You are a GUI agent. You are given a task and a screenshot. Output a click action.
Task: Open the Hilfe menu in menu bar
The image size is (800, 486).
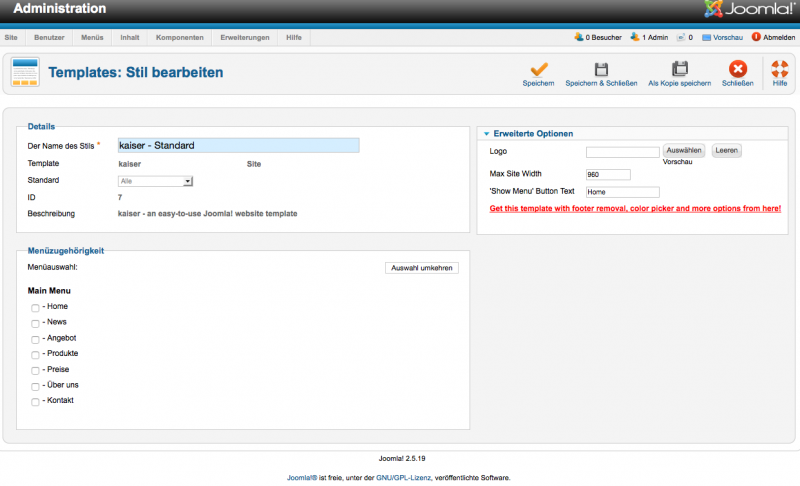294,37
